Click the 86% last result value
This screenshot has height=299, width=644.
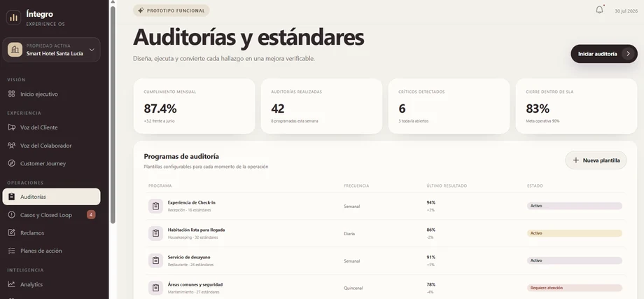point(430,230)
